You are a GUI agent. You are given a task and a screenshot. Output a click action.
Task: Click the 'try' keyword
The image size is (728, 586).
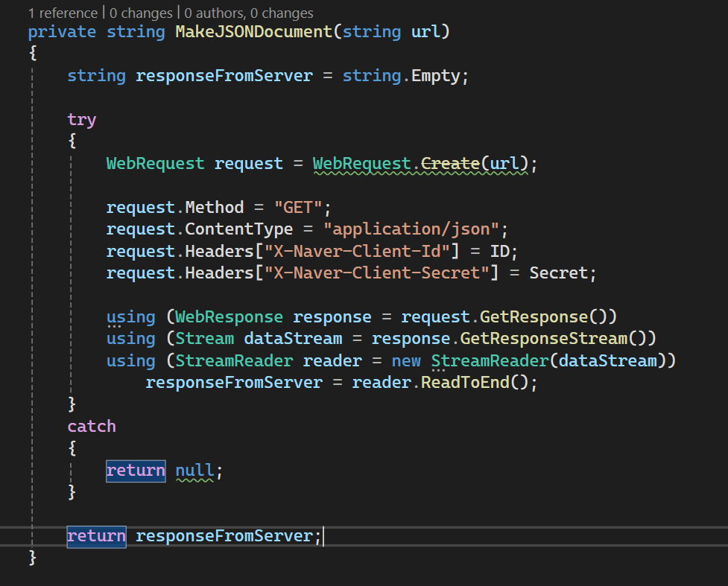pyautogui.click(x=82, y=120)
